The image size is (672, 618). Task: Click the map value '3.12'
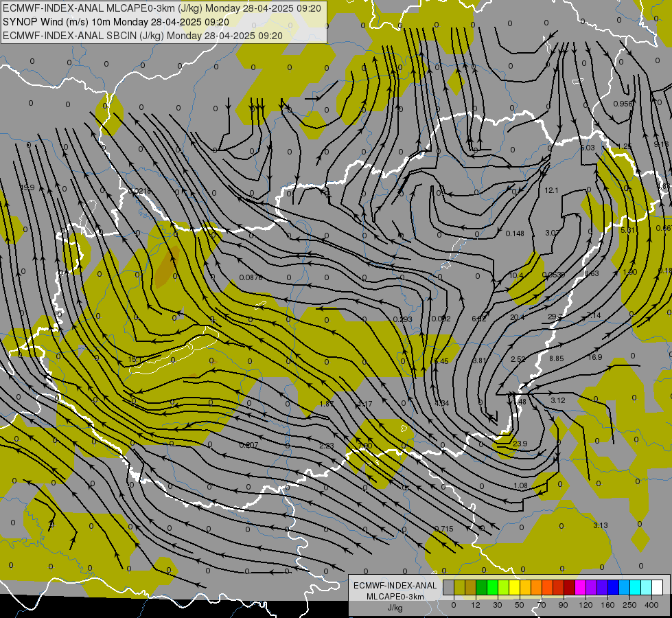tap(558, 400)
